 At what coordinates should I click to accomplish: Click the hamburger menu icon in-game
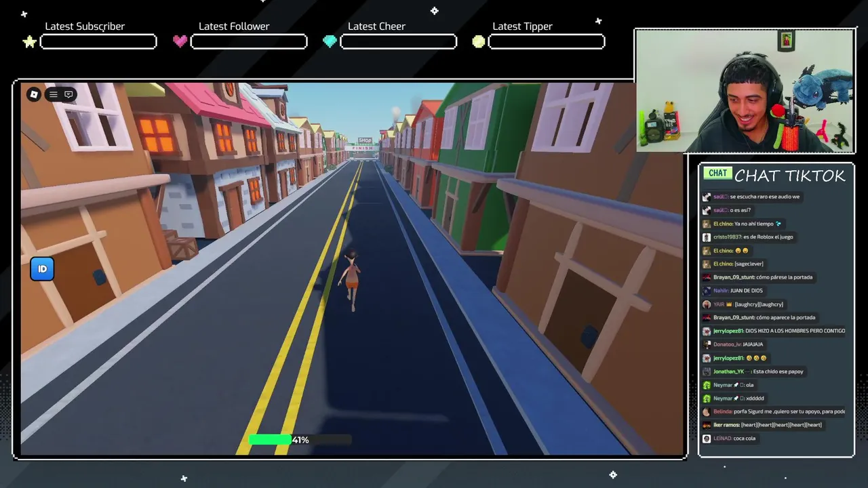54,94
